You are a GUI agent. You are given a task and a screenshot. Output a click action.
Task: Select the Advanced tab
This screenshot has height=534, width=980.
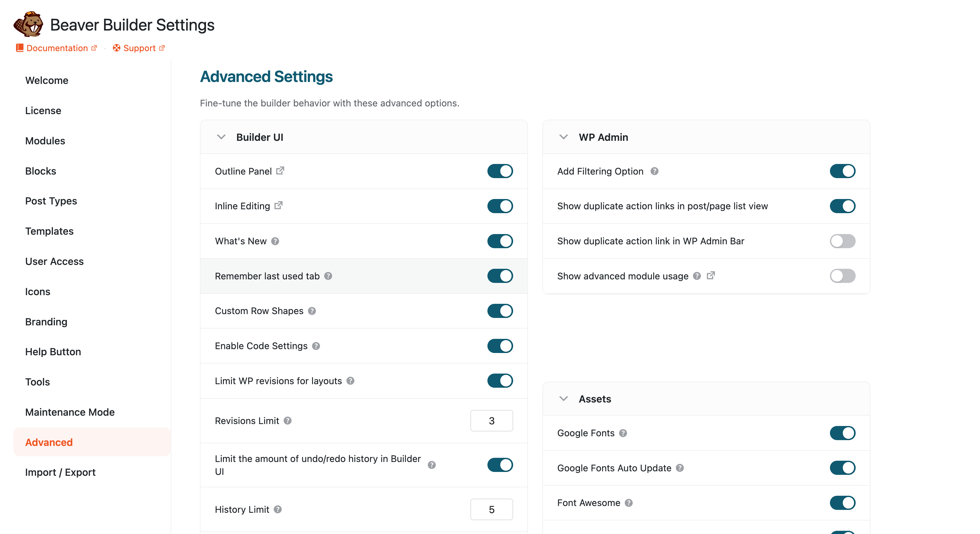92,442
